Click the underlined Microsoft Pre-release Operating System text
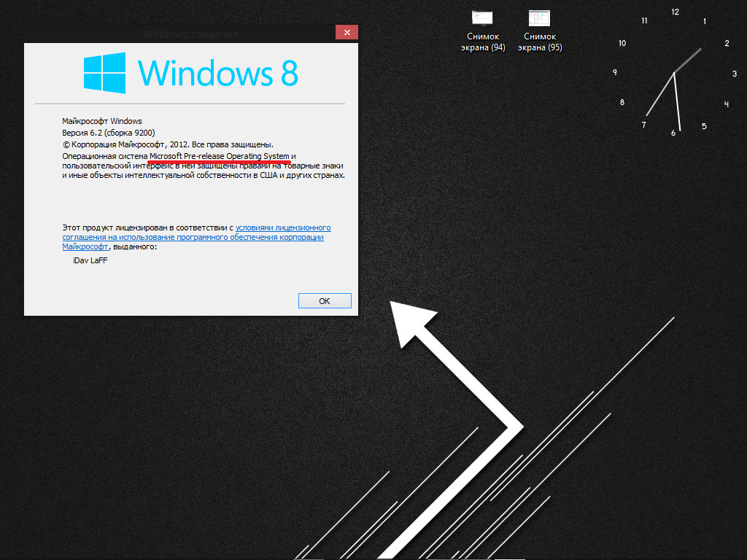Screen dimensions: 747x560 [x=219, y=156]
